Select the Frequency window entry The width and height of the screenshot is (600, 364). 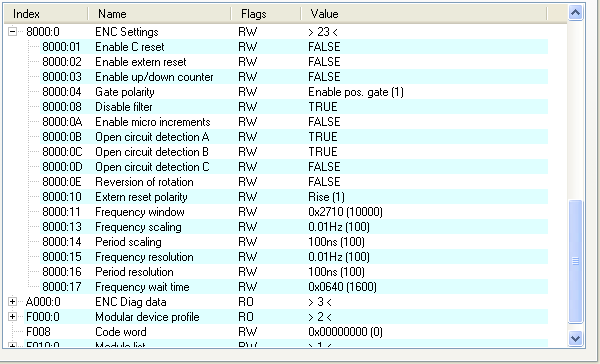293,212
